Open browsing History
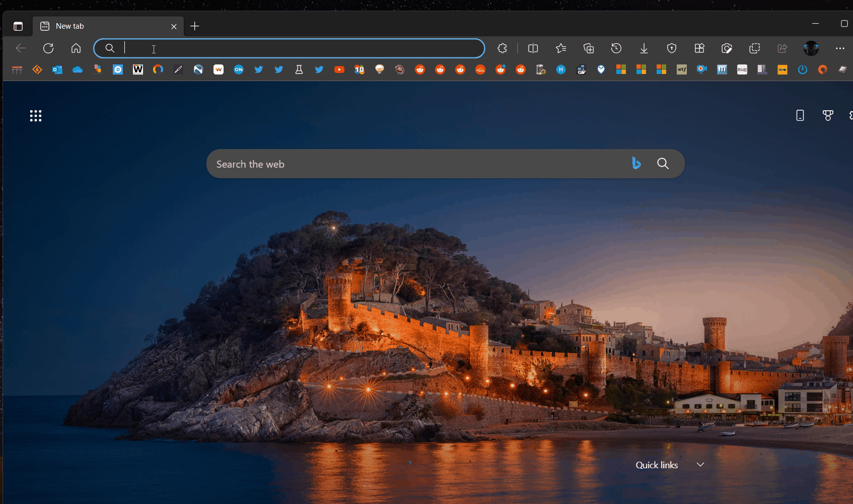 coord(616,48)
